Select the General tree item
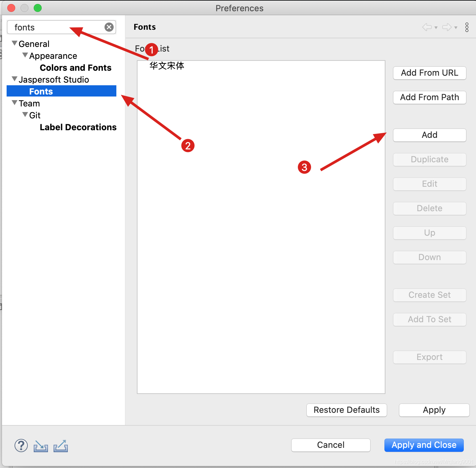This screenshot has height=468, width=476. (x=34, y=44)
